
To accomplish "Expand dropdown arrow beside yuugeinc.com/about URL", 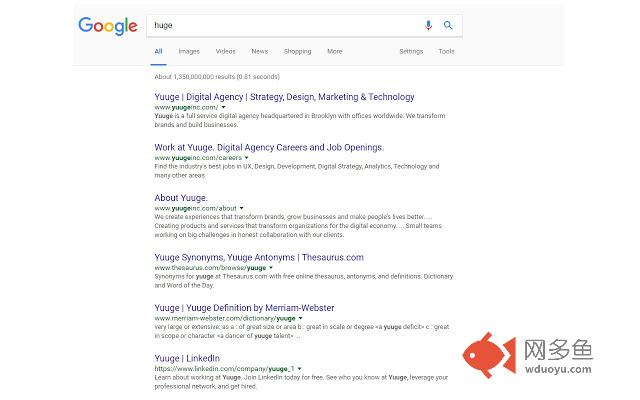I will [242, 208].
